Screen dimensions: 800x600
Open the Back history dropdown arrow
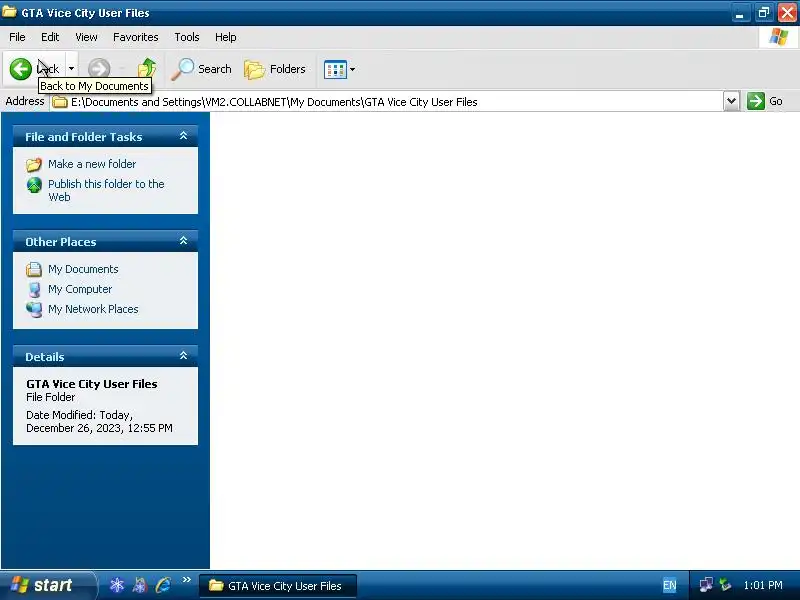pyautogui.click(x=71, y=69)
